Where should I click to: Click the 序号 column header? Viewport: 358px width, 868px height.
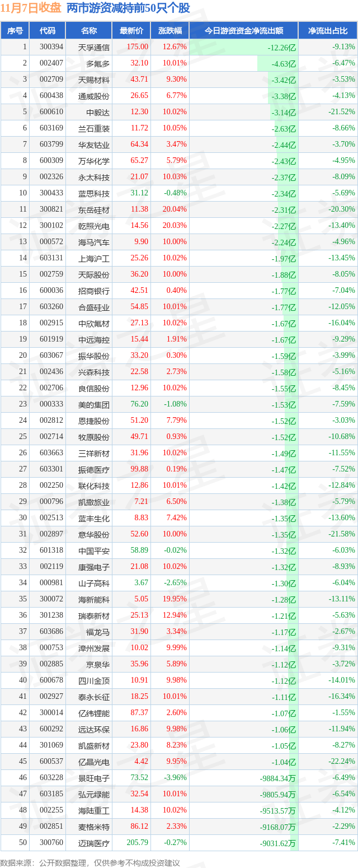tap(15, 31)
